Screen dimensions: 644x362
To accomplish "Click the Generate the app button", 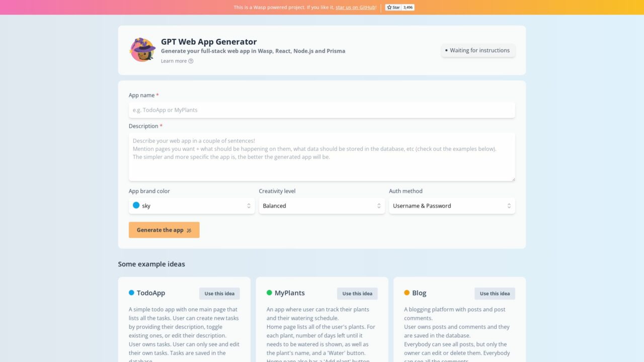I will [x=164, y=230].
